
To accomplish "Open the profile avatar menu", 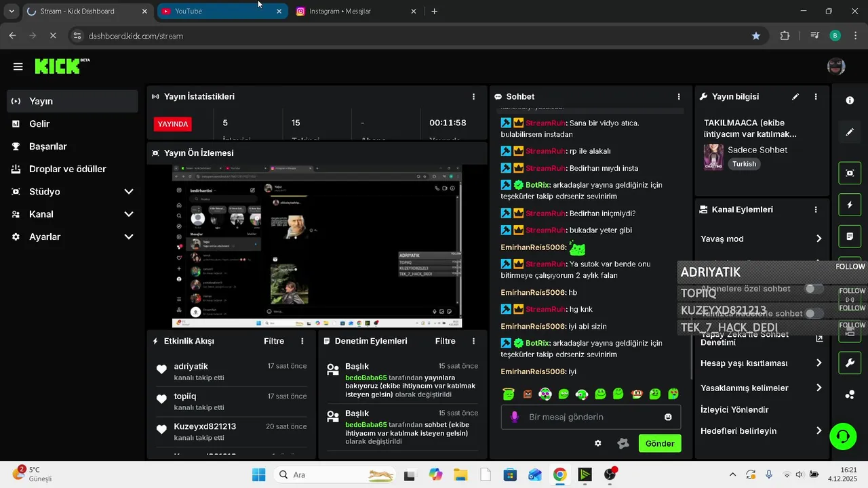I will (836, 66).
